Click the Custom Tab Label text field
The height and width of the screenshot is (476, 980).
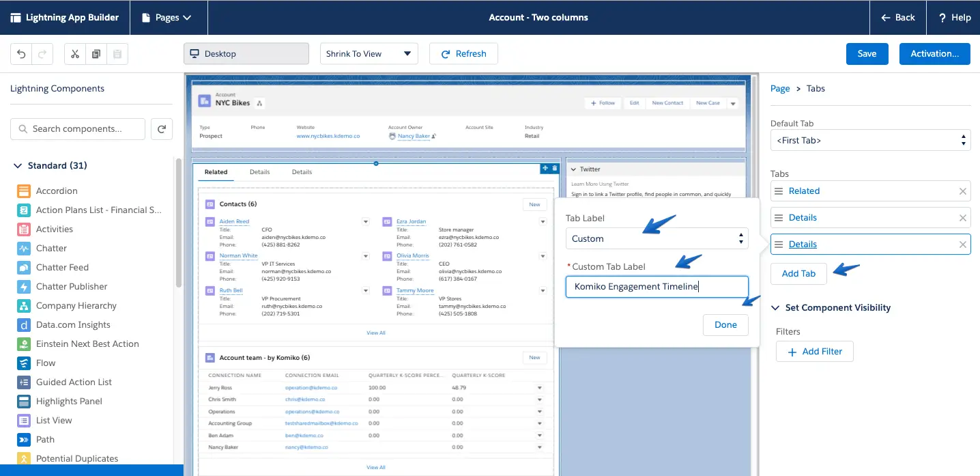click(x=657, y=287)
